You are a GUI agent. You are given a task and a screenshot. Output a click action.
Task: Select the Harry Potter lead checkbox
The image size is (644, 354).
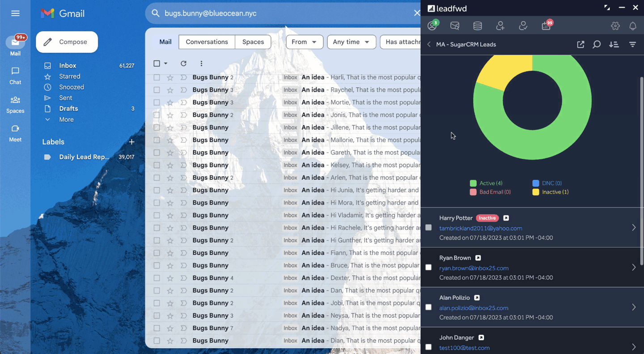coord(428,227)
